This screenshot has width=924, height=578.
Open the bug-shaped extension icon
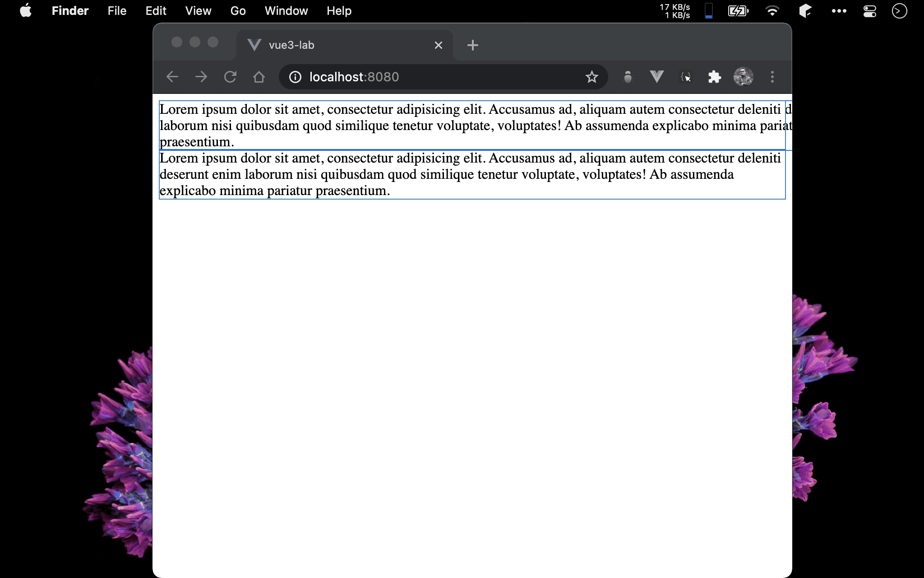point(628,77)
